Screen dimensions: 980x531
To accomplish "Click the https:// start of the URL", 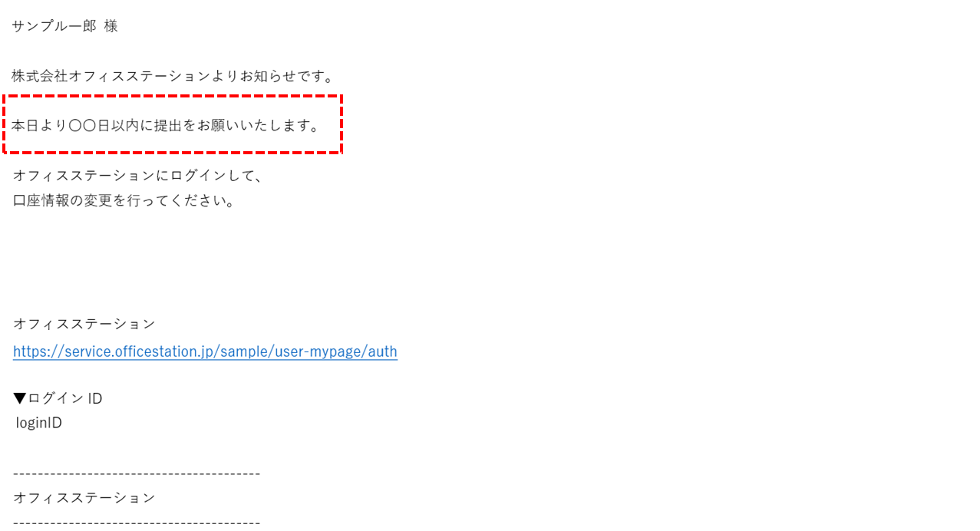I will (x=38, y=351).
